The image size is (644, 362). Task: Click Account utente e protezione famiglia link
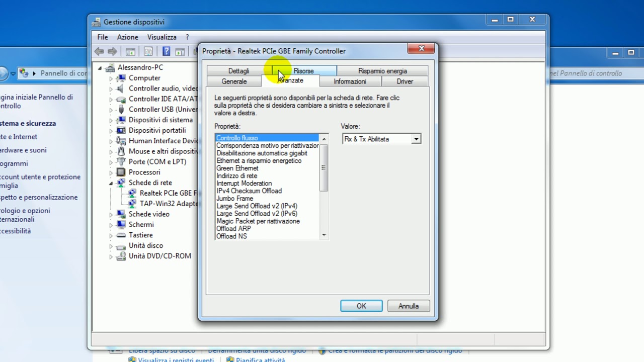click(40, 181)
